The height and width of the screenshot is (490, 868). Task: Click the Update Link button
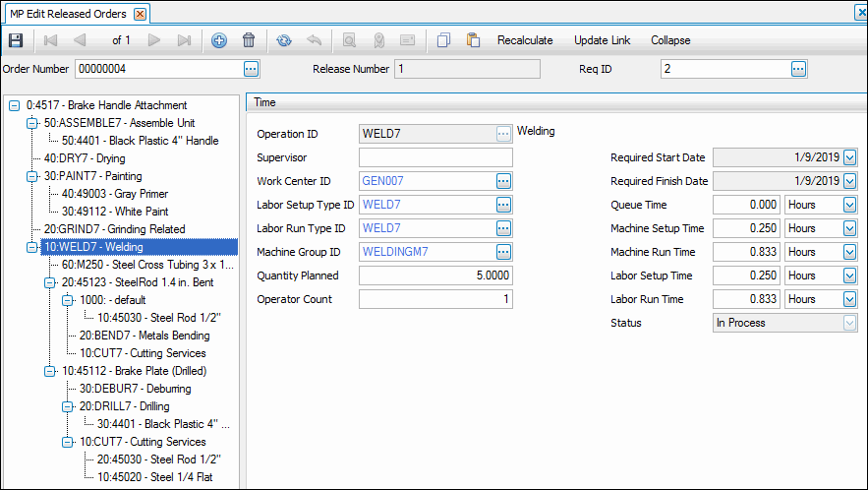[x=602, y=40]
